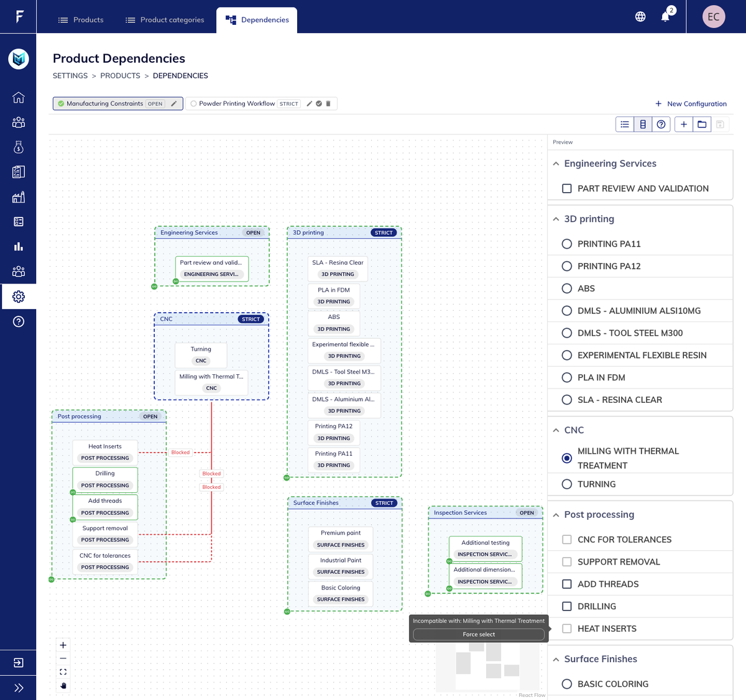Image resolution: width=746 pixels, height=700 pixels.
Task: Select PLA in FDM radio option
Action: [567, 377]
